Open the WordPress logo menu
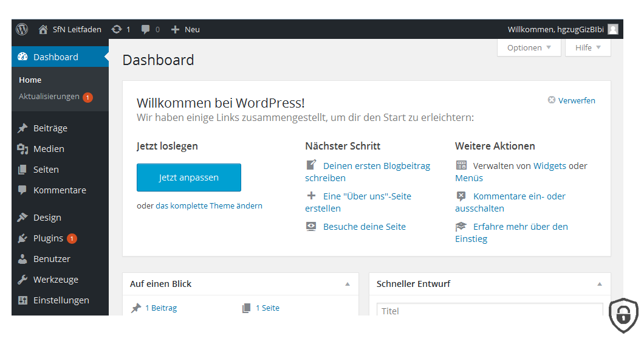Screen dimensions: 644x338 click(22, 29)
